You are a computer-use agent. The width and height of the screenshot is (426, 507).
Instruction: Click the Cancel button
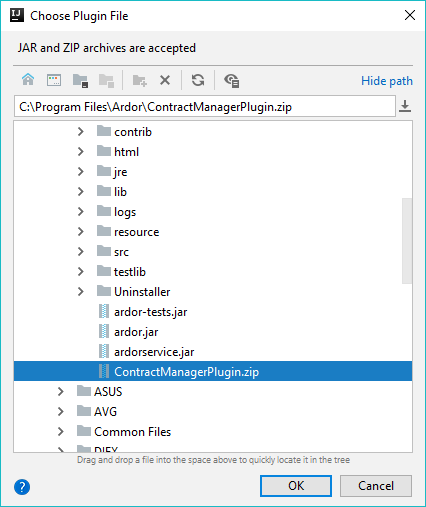point(376,486)
